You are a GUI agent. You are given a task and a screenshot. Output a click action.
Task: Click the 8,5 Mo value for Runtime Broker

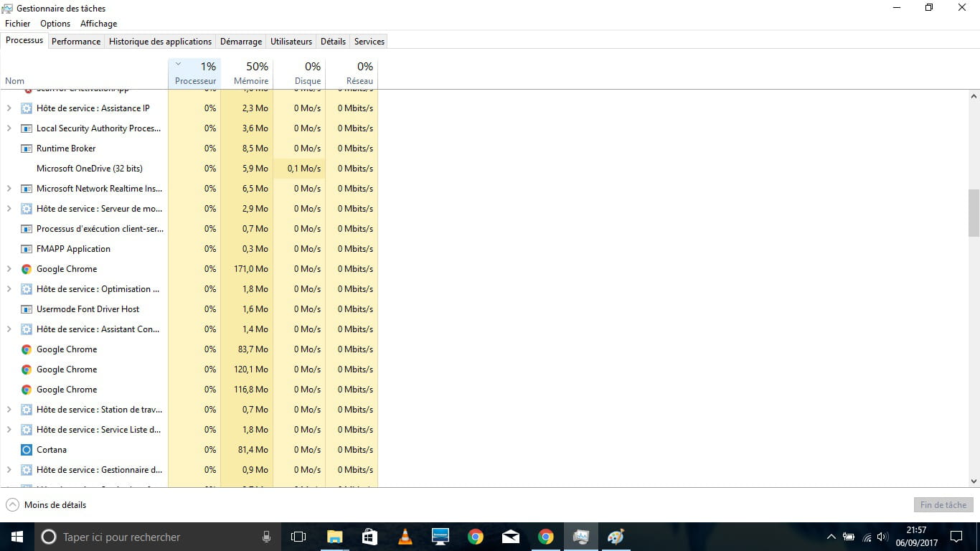pyautogui.click(x=255, y=149)
